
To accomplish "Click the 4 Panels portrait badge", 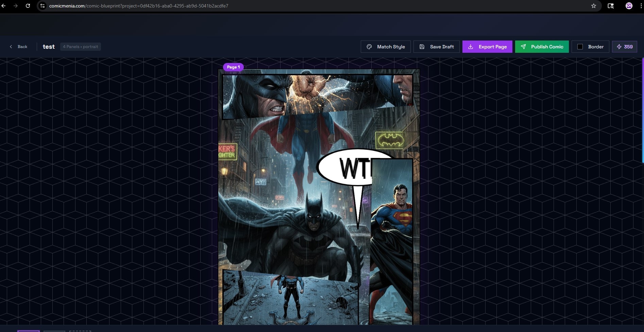I will [x=80, y=47].
